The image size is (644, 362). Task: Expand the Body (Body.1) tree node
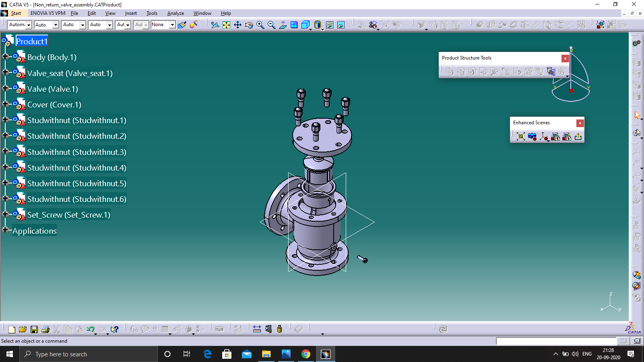[5, 56]
